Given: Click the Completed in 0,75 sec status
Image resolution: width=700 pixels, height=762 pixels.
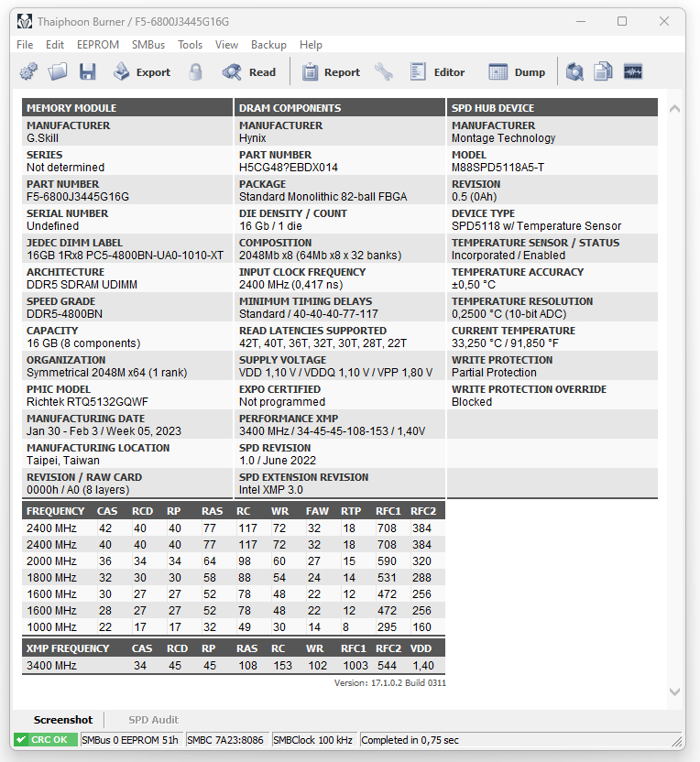Looking at the screenshot, I should (410, 740).
